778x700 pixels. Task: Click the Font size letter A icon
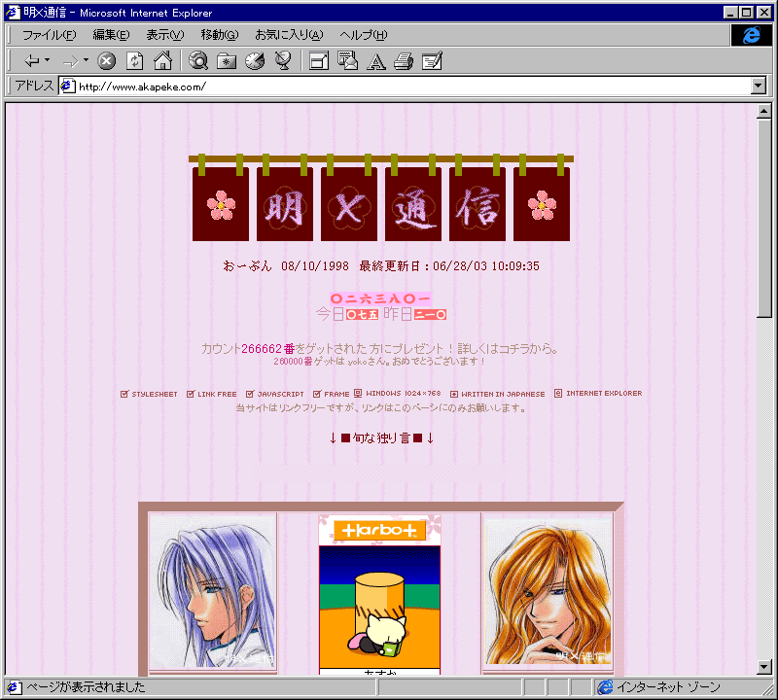click(376, 61)
